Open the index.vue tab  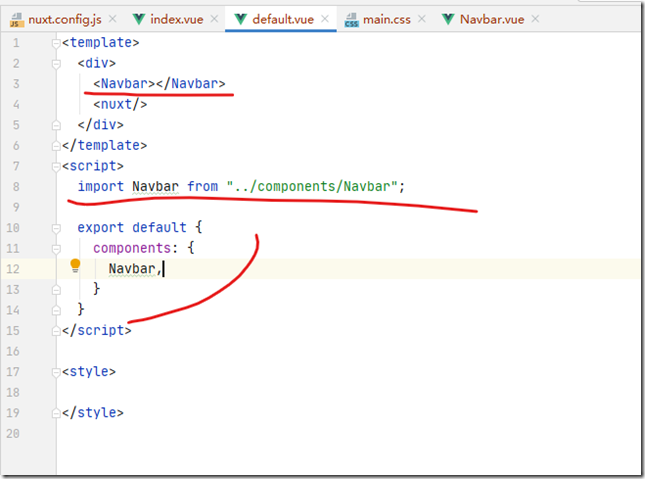(x=176, y=19)
